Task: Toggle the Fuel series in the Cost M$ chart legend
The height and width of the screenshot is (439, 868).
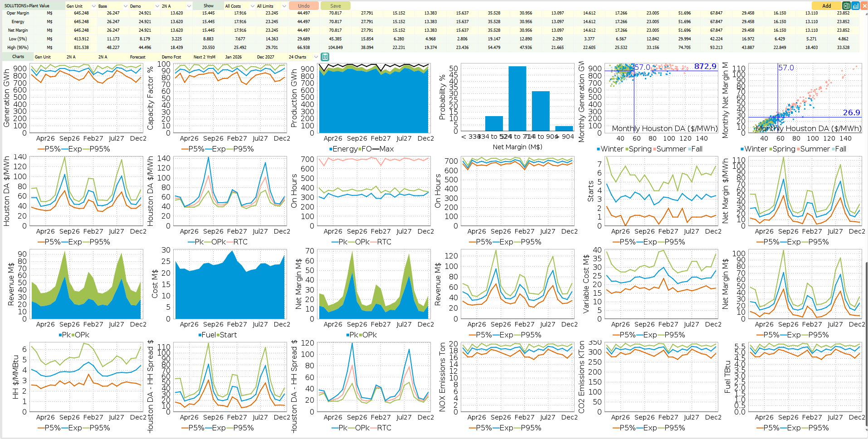Action: point(206,335)
